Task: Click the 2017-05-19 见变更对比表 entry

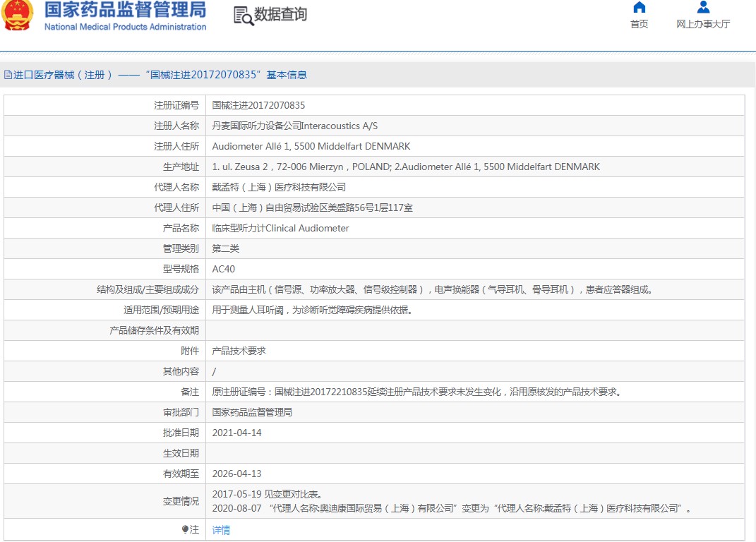Action: point(267,494)
